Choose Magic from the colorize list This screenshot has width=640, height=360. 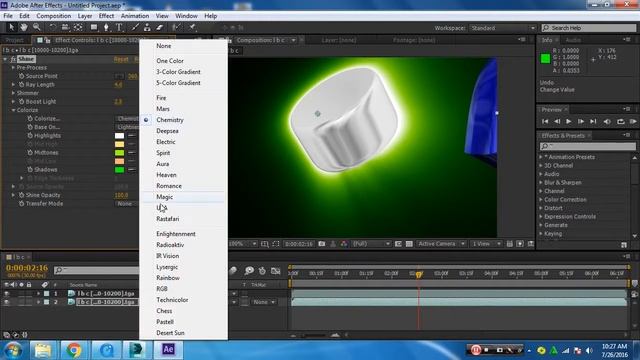point(164,197)
